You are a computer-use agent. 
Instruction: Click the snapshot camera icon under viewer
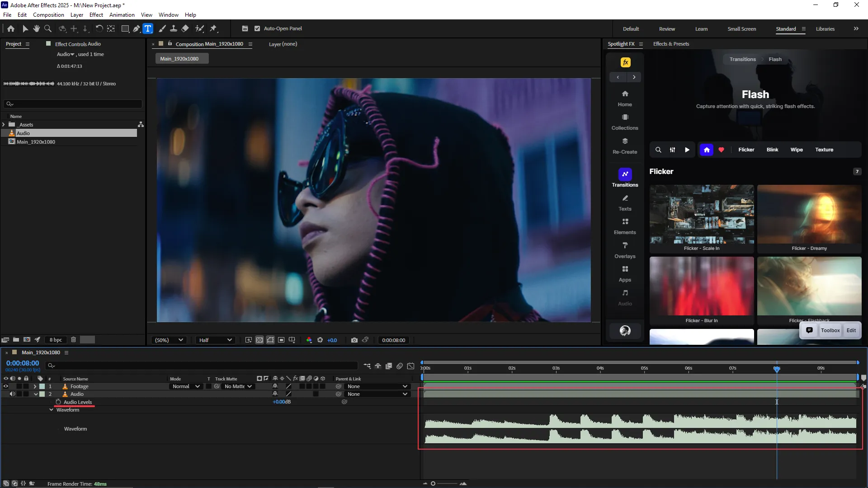(354, 340)
